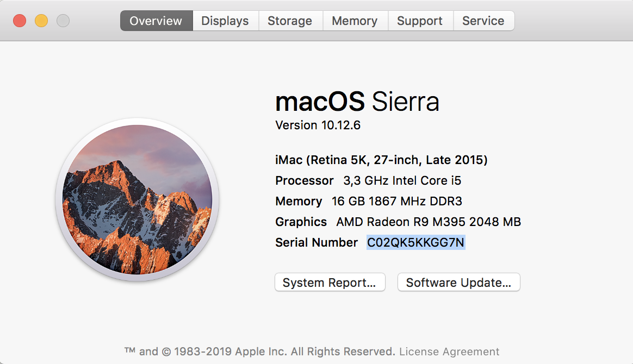Click the highlighted serial number value

click(415, 242)
